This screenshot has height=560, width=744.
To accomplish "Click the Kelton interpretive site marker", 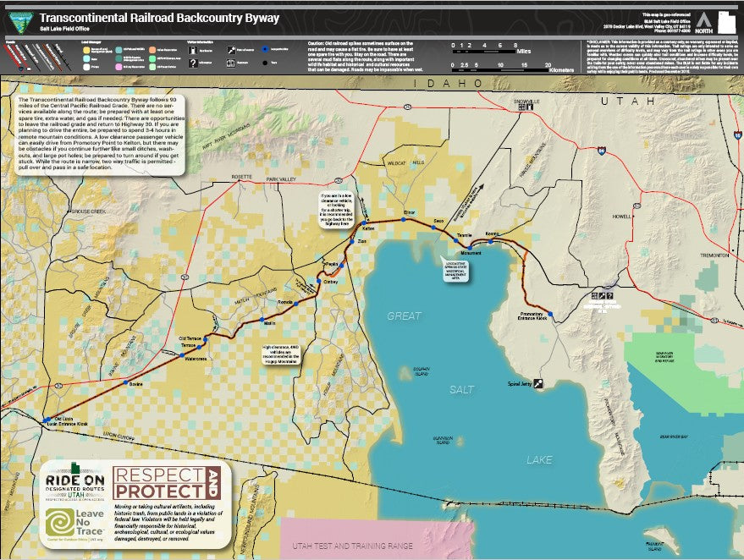I will coord(365,222).
